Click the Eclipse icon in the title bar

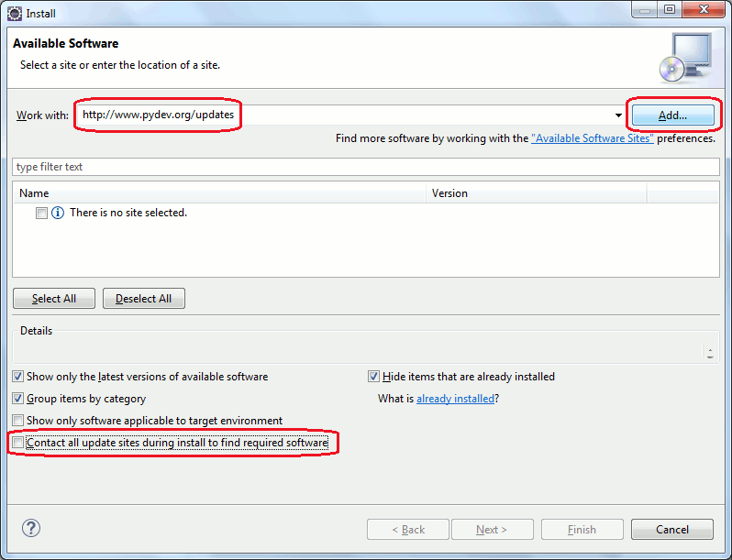(x=15, y=14)
